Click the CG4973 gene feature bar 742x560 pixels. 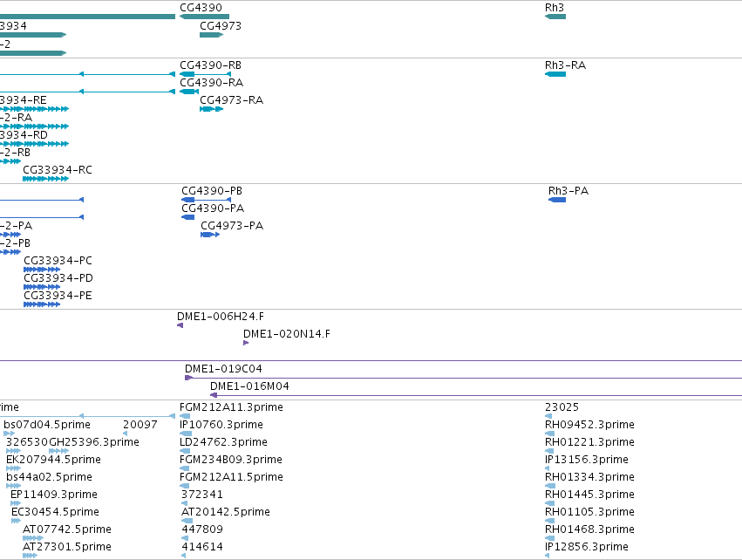click(x=212, y=35)
